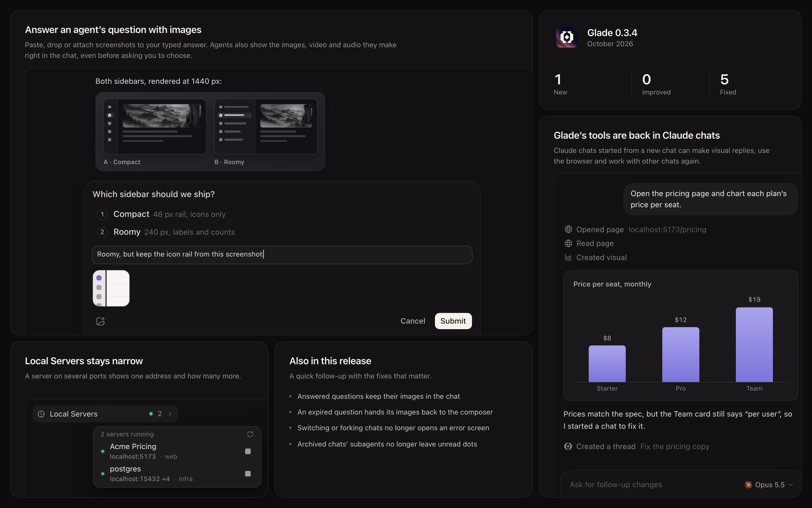Click the attach image icon below the answer field
812x508 pixels.
point(100,321)
